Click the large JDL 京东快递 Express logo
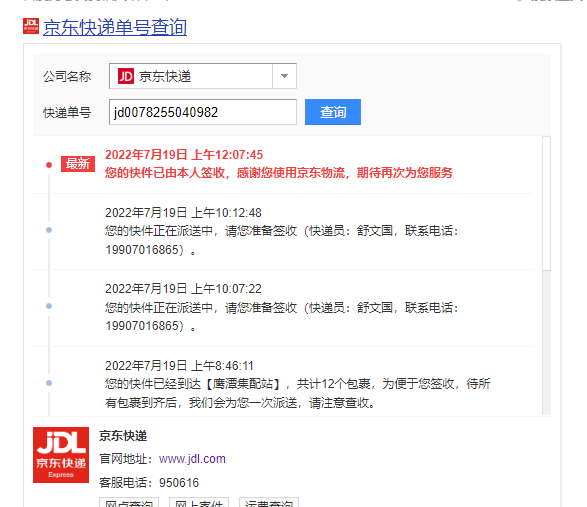 (x=61, y=455)
